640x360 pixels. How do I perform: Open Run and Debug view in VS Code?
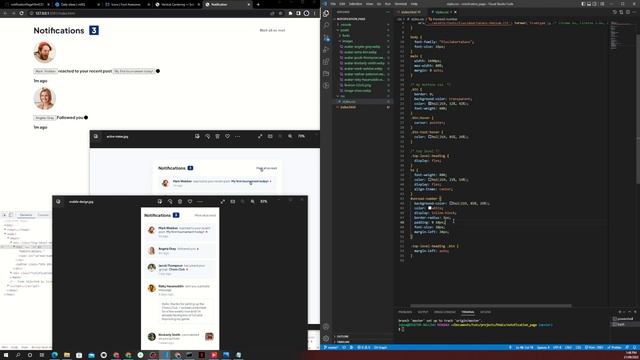coord(326,50)
